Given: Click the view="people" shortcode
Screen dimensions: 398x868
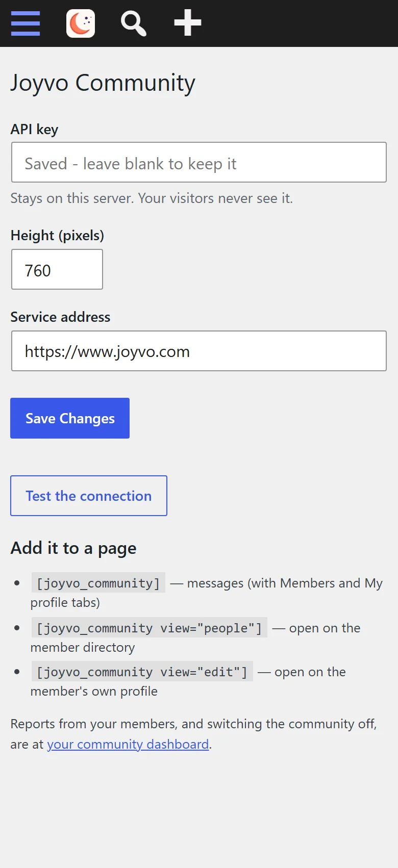Looking at the screenshot, I should 149,628.
